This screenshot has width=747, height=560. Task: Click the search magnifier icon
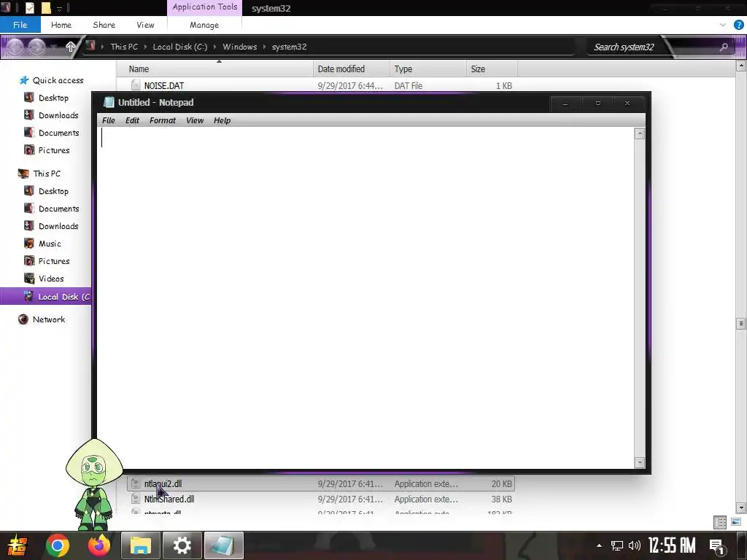coord(724,47)
